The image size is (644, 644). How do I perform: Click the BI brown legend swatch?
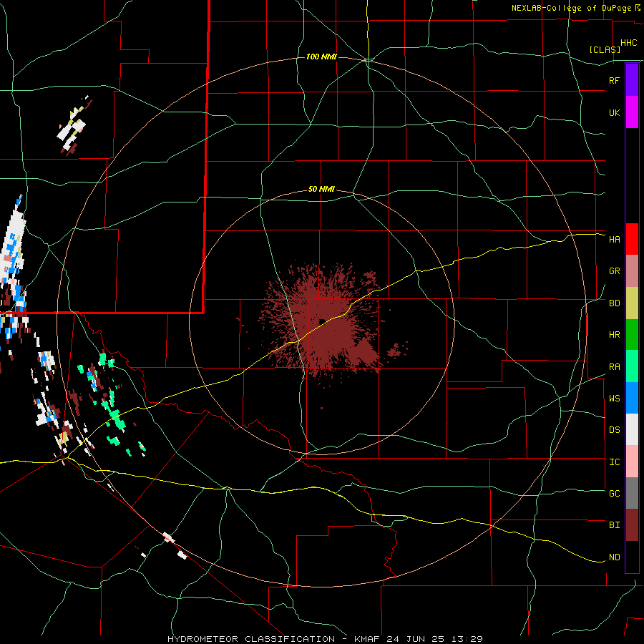coord(632,525)
